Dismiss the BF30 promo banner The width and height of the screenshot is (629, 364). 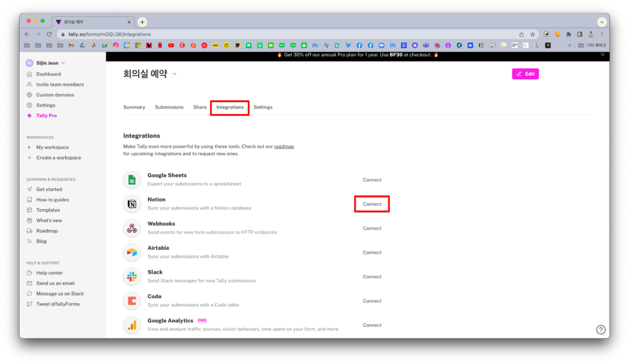[603, 53]
